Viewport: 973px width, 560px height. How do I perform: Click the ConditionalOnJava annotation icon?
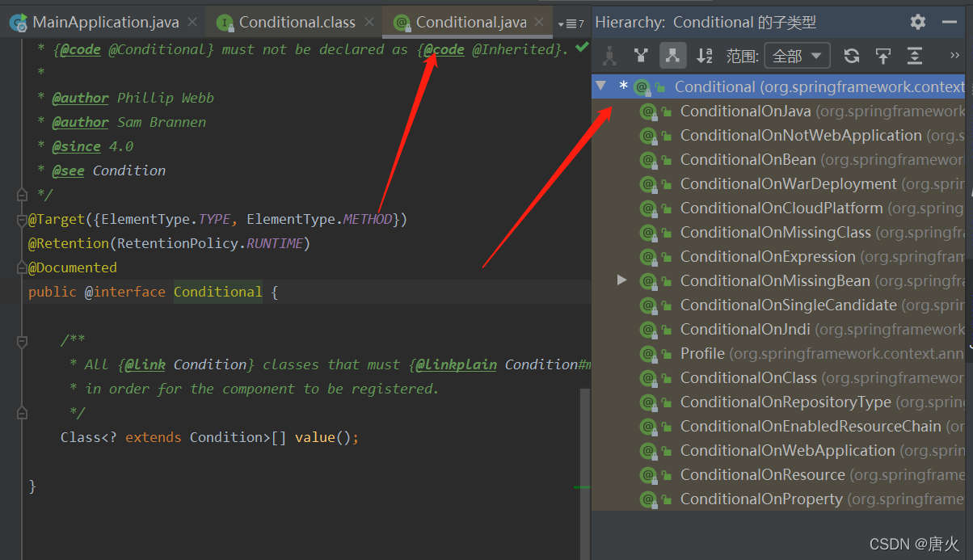pyautogui.click(x=647, y=111)
